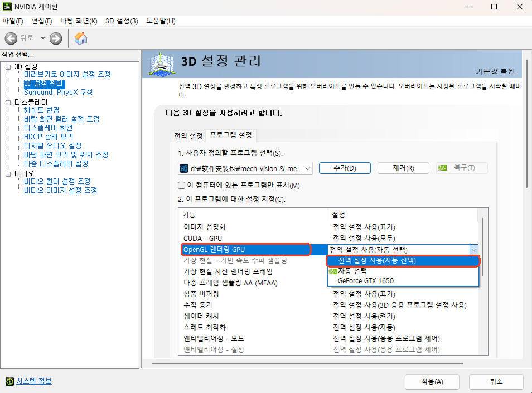Switch to the 프로그램 설정 tab
The height and width of the screenshot is (393, 532).
(231, 135)
